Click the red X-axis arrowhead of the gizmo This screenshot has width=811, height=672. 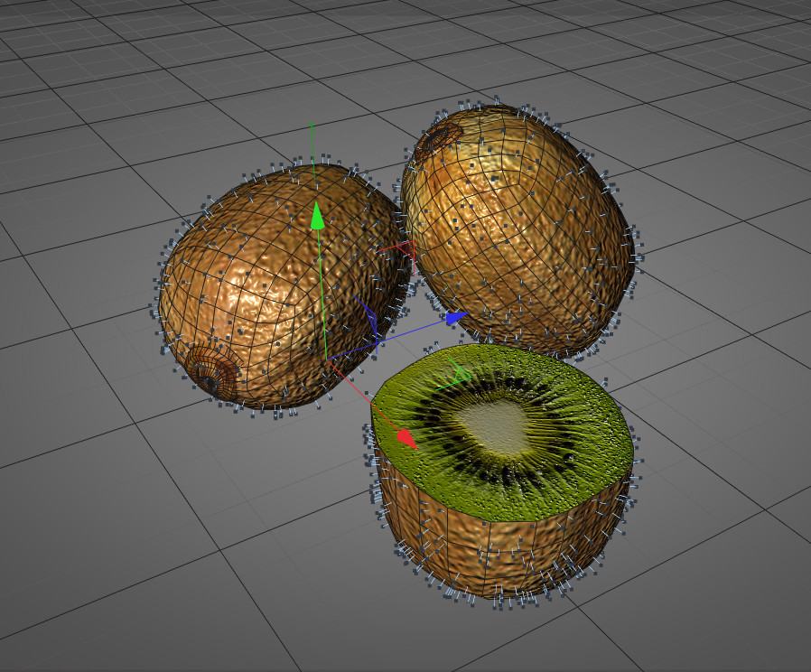pyautogui.click(x=406, y=438)
